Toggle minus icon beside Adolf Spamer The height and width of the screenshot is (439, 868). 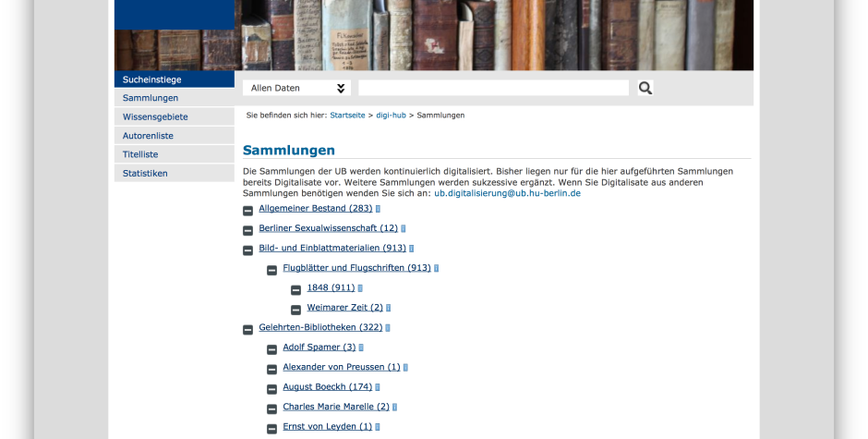pos(271,349)
